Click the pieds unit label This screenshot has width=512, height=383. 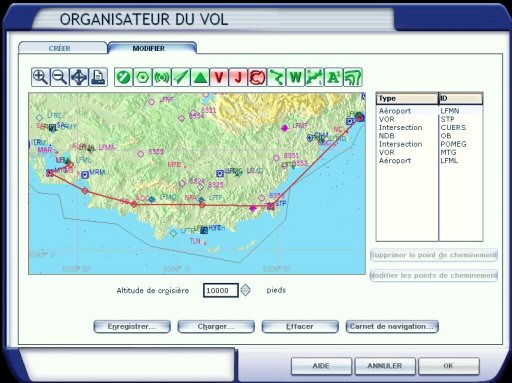click(x=276, y=290)
